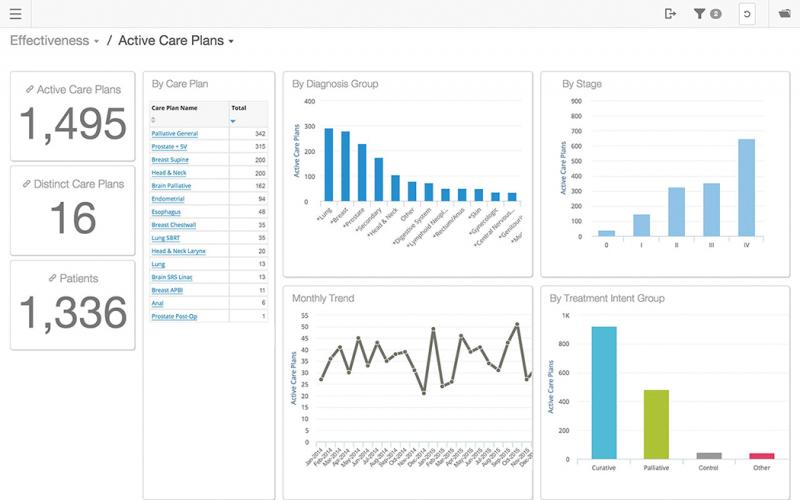
Task: Open the Palliative General care plan link
Action: 174,133
